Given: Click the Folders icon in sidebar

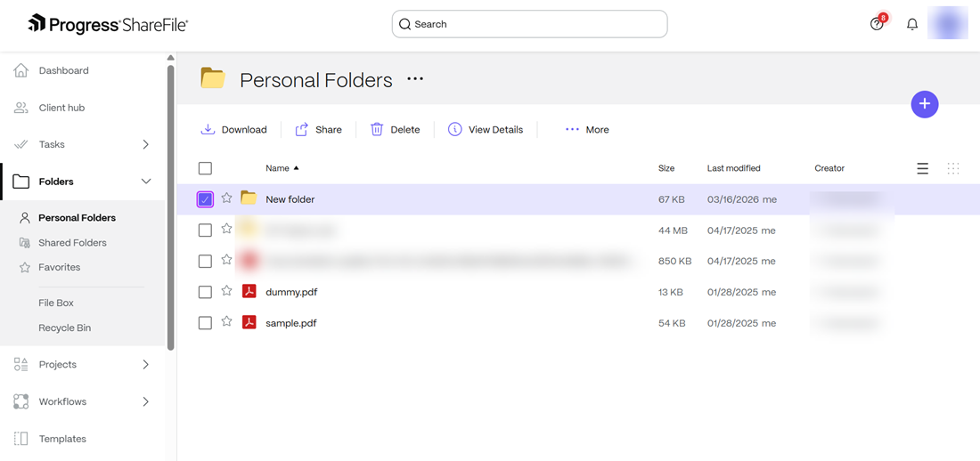Looking at the screenshot, I should pyautogui.click(x=20, y=182).
